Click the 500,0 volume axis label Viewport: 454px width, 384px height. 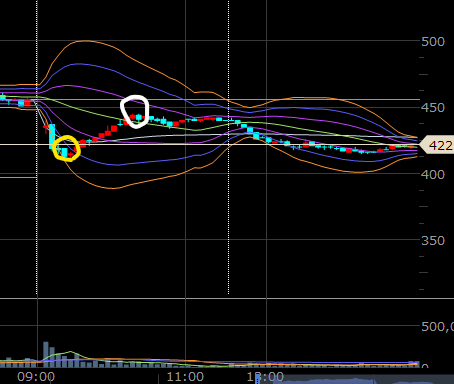(x=437, y=326)
